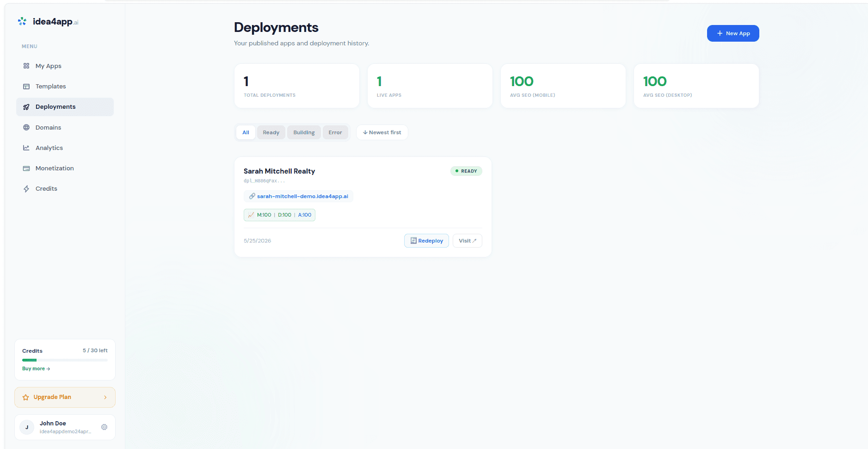Click the date 5/25/2026

pyautogui.click(x=258, y=241)
